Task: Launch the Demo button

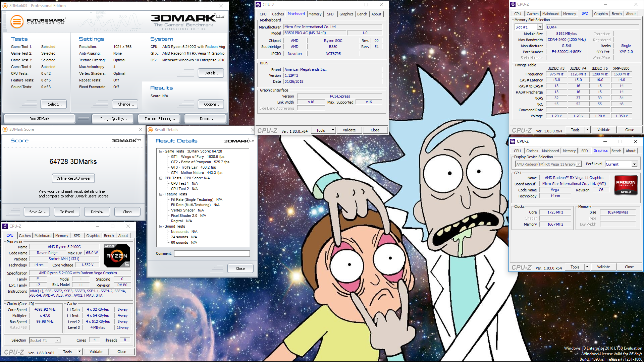Action: (206, 119)
